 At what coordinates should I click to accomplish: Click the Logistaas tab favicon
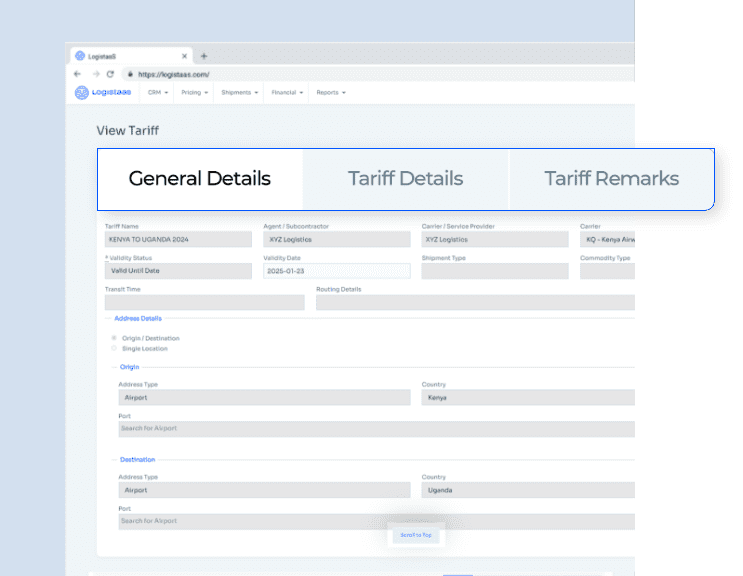pos(80,56)
